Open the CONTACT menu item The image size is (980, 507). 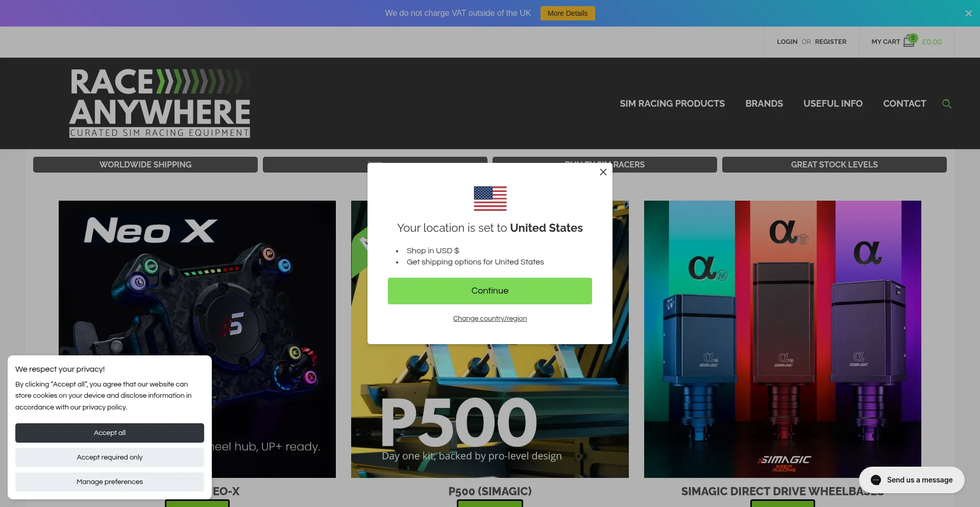click(904, 104)
